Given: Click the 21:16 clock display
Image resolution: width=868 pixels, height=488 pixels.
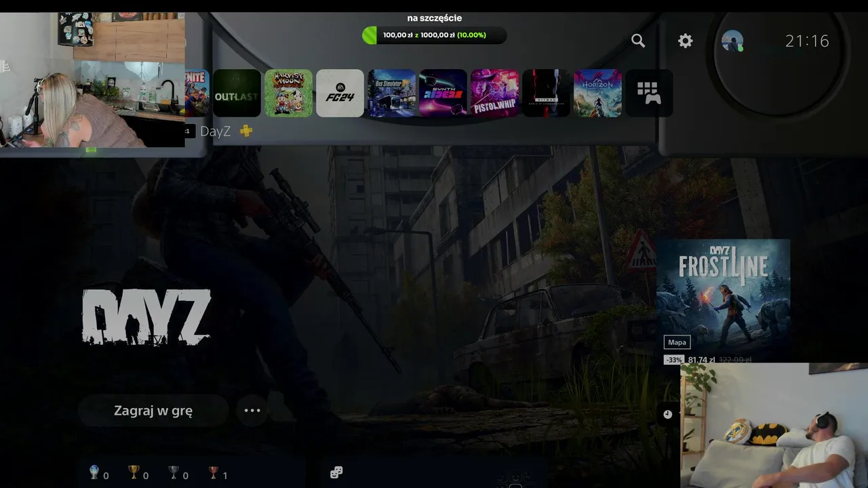Looking at the screenshot, I should coord(807,41).
